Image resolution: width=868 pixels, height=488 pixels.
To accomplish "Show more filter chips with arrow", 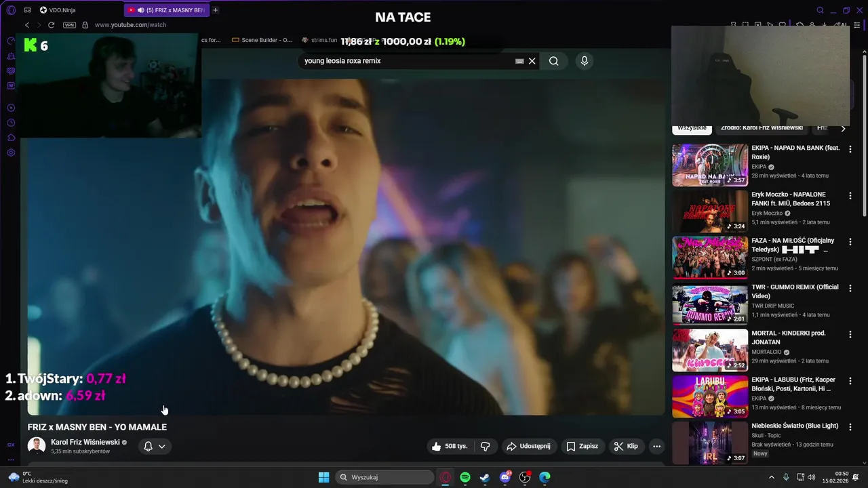I will (843, 128).
